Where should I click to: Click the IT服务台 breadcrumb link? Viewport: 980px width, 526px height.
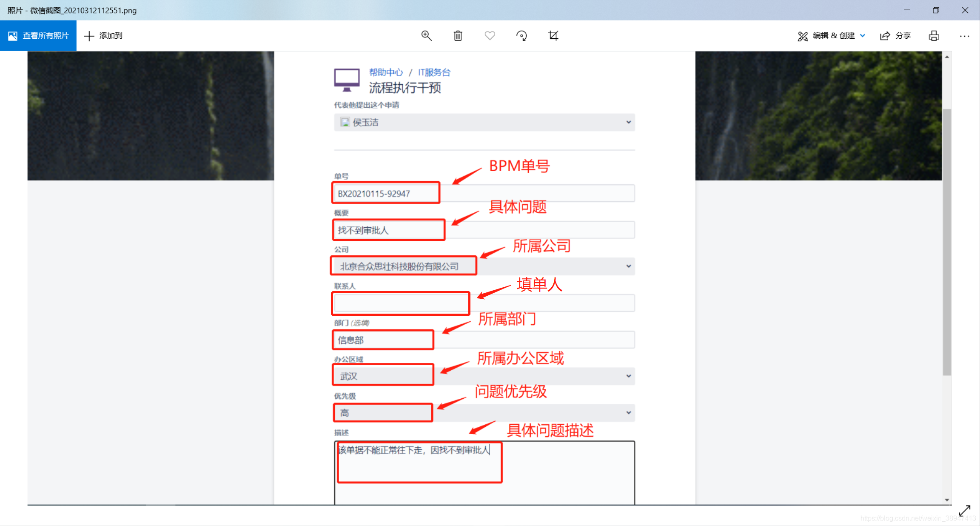[x=434, y=72]
